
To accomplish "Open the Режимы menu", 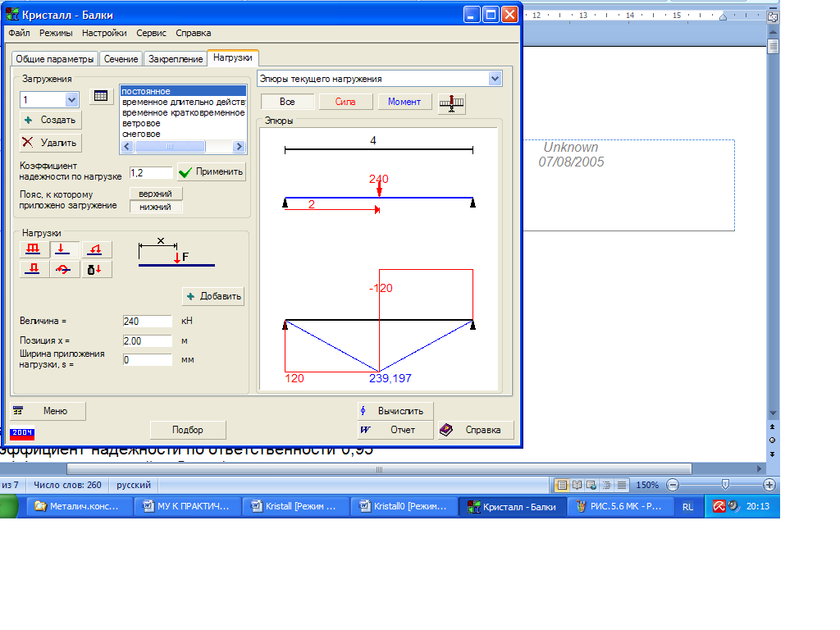I will [56, 33].
